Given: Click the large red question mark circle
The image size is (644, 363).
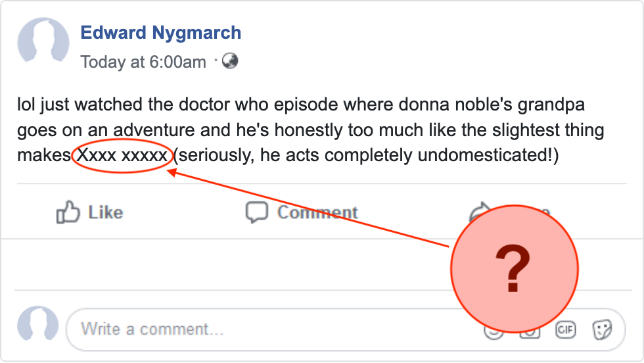Looking at the screenshot, I should point(514,268).
